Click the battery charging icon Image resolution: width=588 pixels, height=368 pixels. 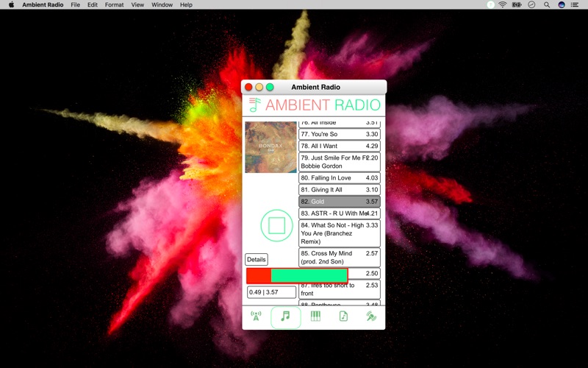517,5
